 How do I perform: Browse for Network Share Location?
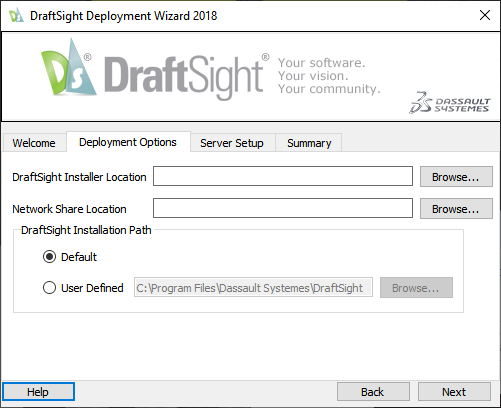[456, 209]
